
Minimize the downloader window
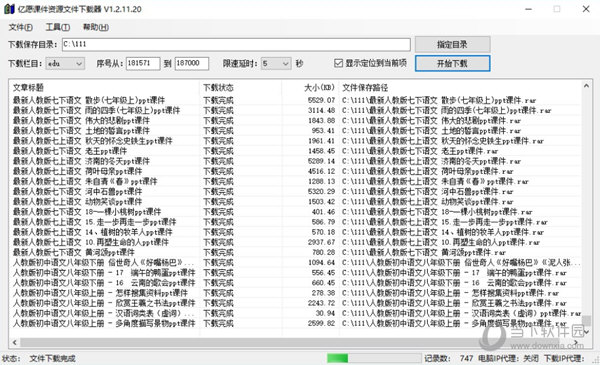coord(529,9)
